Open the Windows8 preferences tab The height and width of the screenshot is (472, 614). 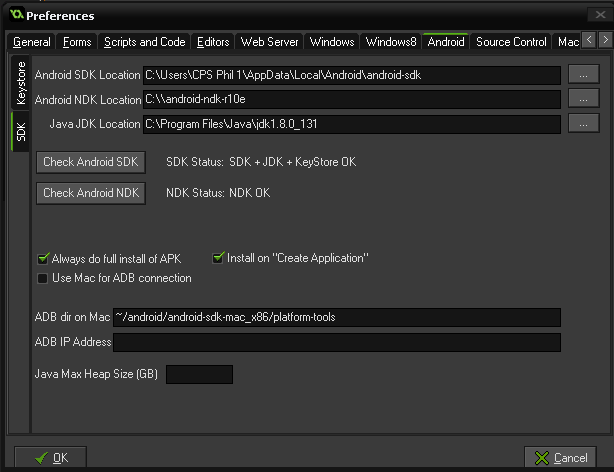coord(391,42)
